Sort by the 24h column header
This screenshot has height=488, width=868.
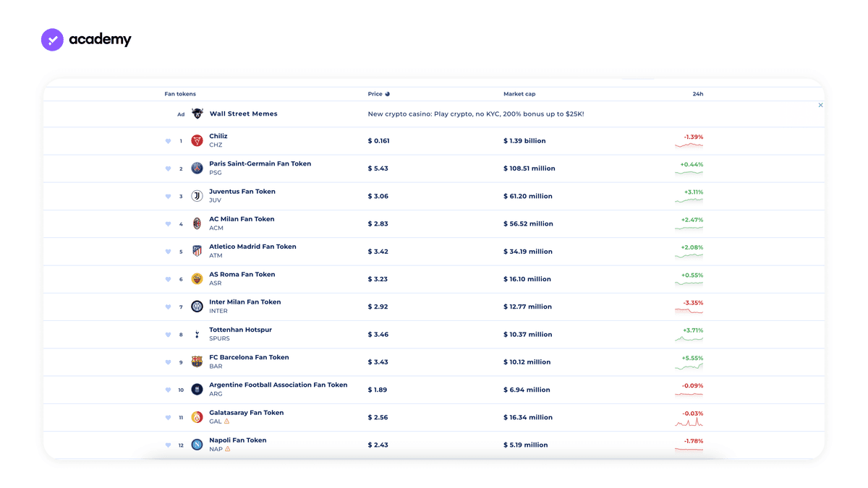tap(697, 94)
